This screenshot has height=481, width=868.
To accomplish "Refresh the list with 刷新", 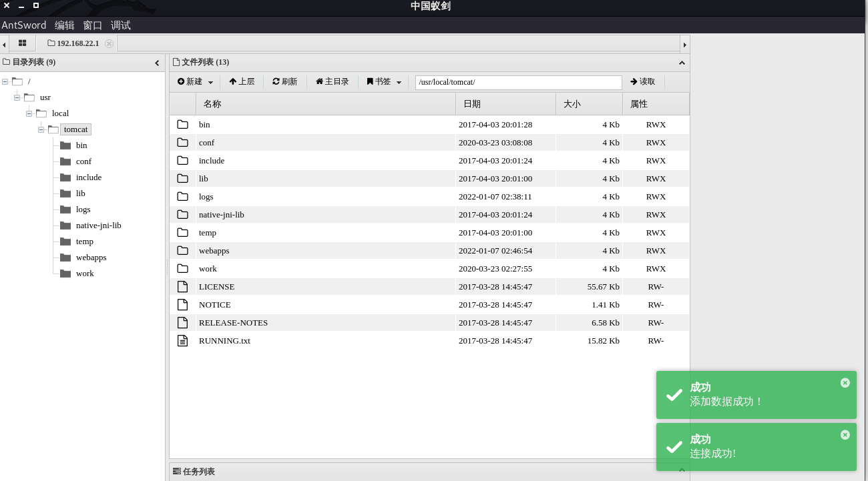I will [x=285, y=81].
